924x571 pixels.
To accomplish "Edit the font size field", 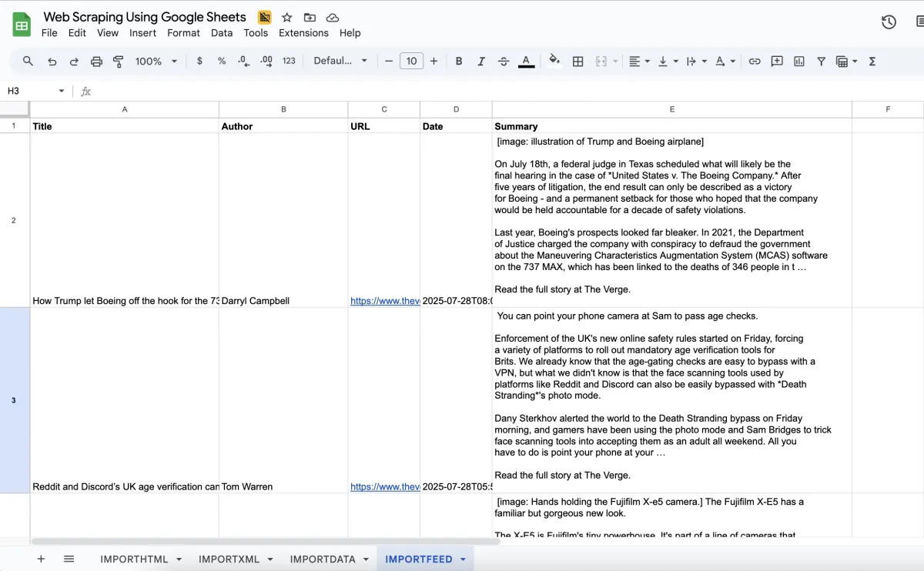I will point(411,61).
